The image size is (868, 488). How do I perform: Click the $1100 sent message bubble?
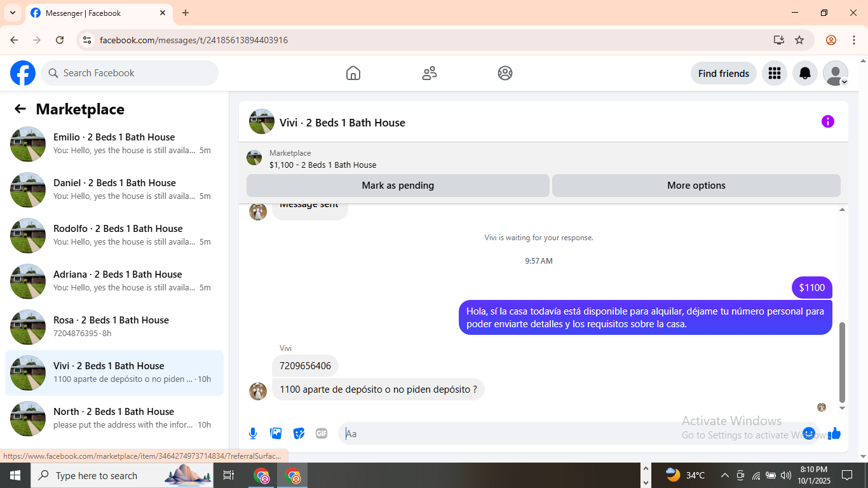(812, 288)
